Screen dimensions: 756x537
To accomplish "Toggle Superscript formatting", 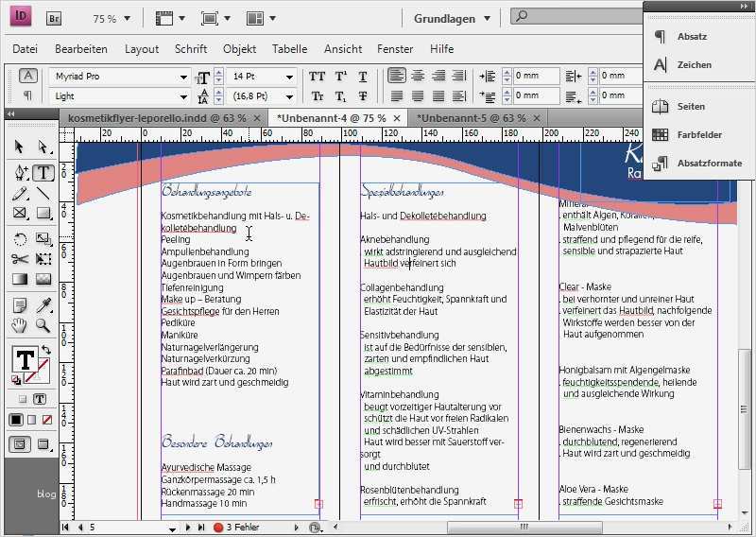I will coord(340,77).
